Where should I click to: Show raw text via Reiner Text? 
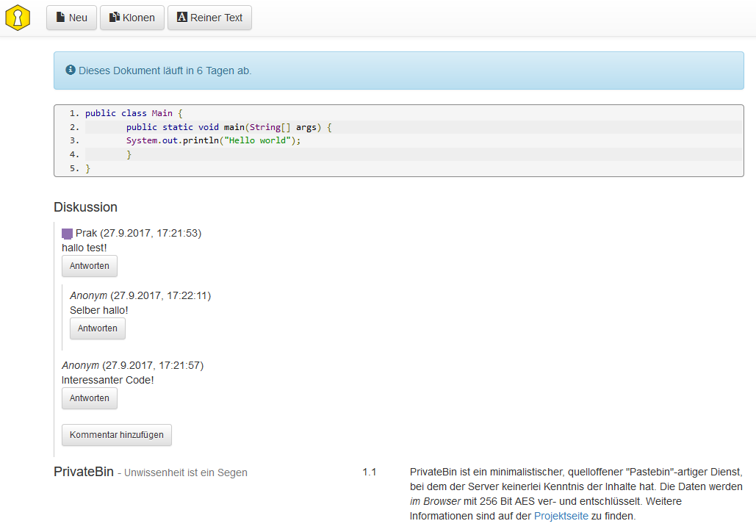(x=209, y=18)
